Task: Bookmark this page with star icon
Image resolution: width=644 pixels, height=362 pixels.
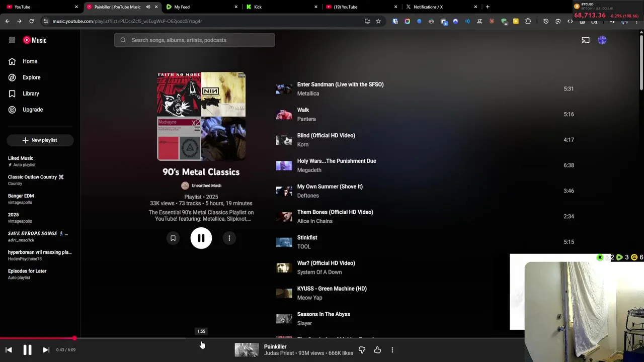Action: click(378, 21)
